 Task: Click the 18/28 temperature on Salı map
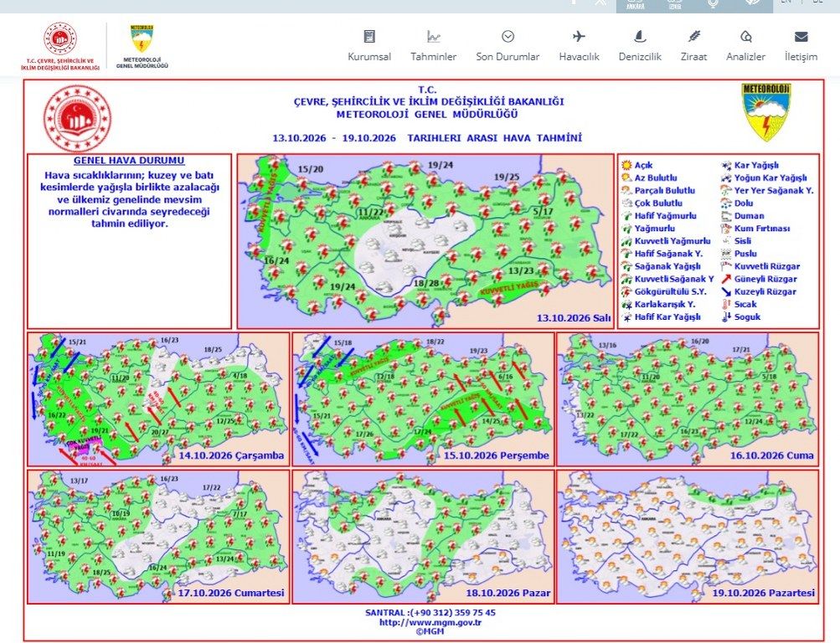pyautogui.click(x=426, y=283)
